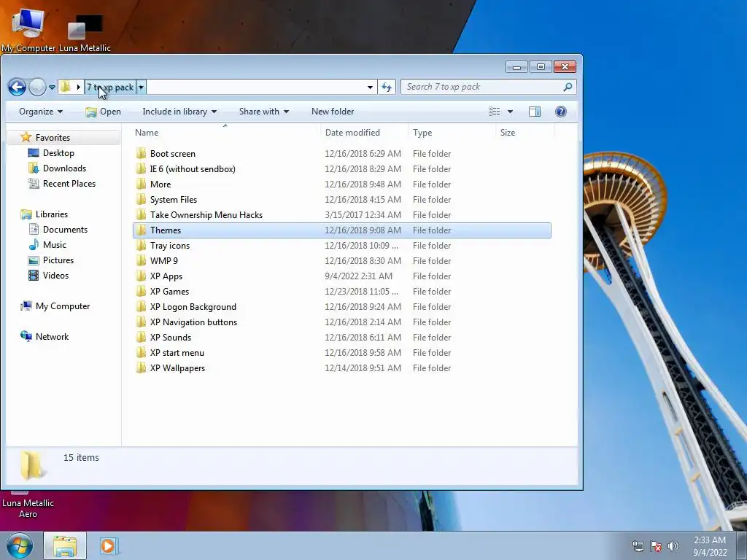
Task: Sort by the Type column
Action: tap(452, 133)
